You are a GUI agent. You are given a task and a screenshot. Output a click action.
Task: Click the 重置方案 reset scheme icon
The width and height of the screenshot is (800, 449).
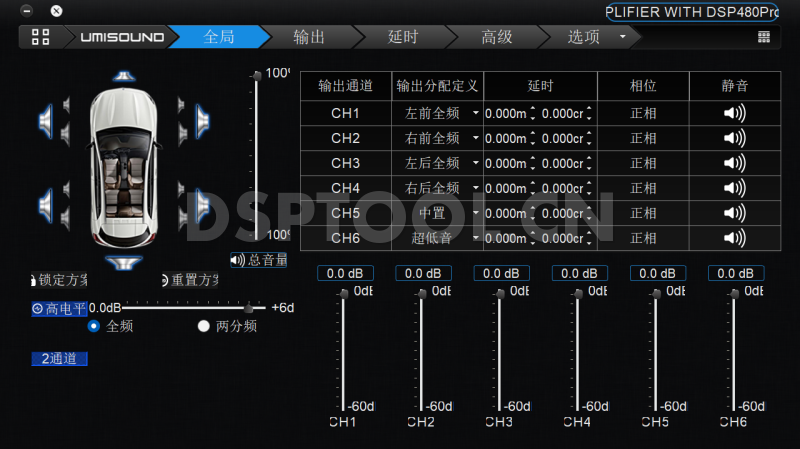[165, 280]
